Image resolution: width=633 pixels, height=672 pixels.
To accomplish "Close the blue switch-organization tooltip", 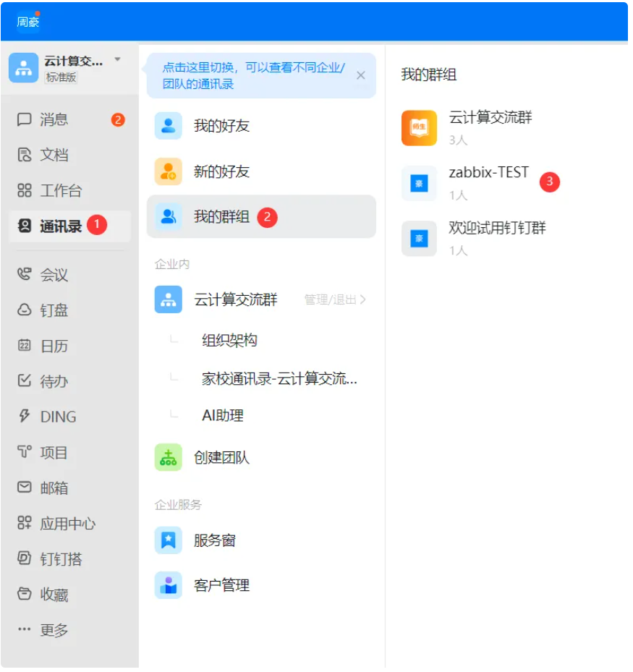I will pyautogui.click(x=361, y=75).
